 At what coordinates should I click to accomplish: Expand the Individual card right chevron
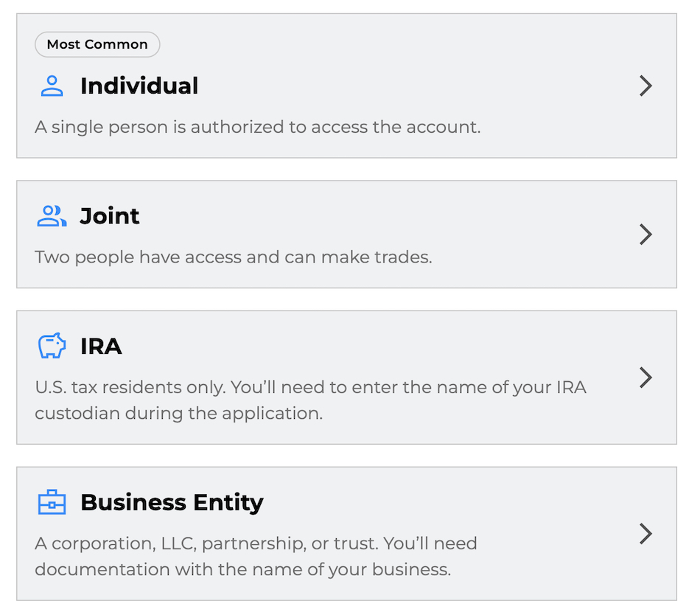click(645, 86)
